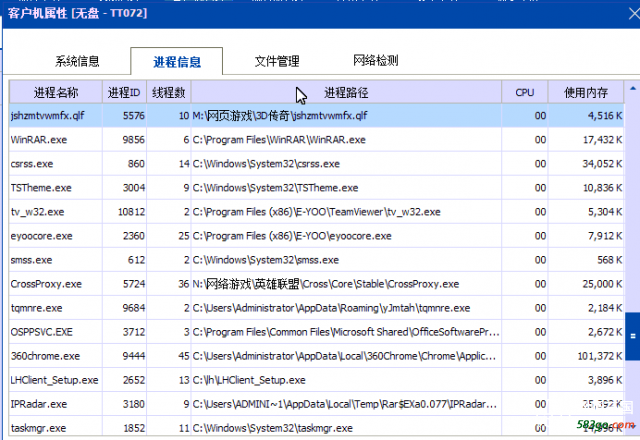
Task: Select the taskmgr.exe process row
Action: pos(38,428)
